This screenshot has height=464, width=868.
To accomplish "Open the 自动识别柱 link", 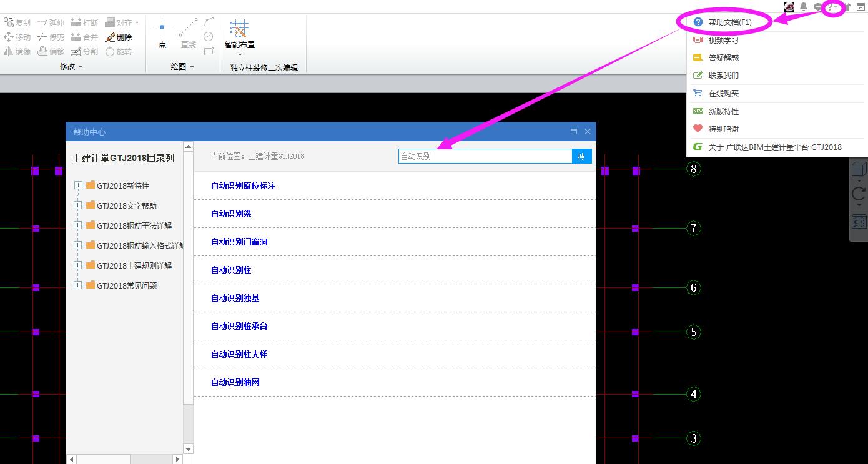I will click(x=231, y=270).
